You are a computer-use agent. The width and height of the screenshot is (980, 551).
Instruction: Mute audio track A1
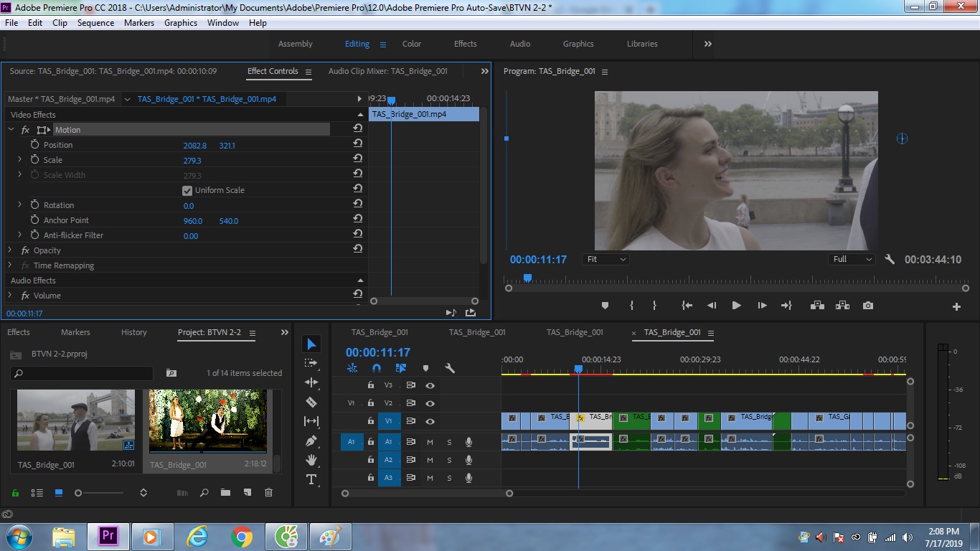click(430, 442)
